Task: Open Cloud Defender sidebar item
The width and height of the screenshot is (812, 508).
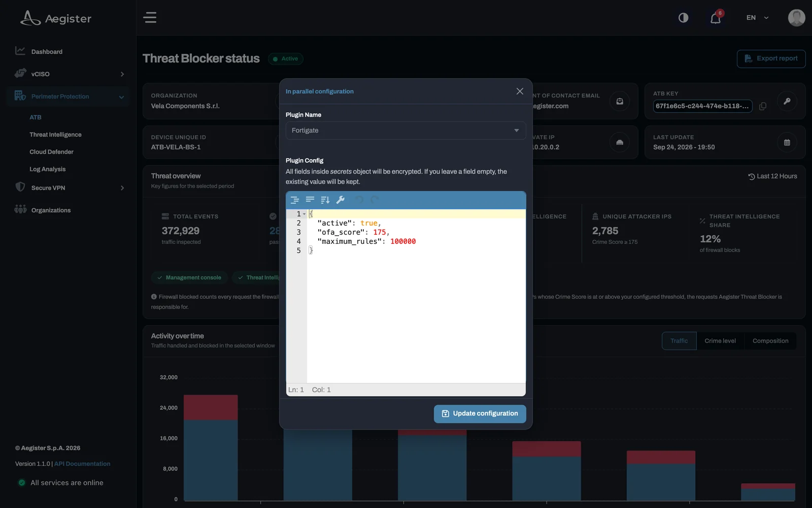Action: [51, 152]
